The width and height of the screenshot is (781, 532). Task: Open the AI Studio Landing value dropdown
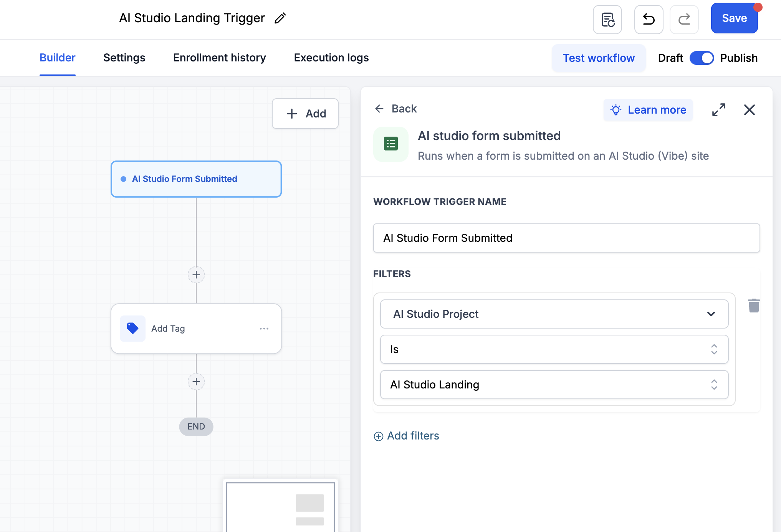tap(554, 385)
